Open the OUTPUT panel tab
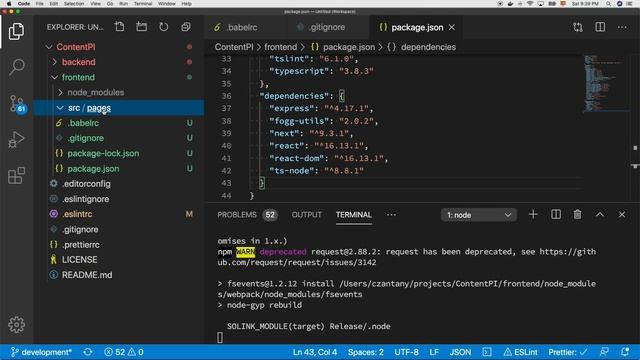640x360 pixels. coord(307,215)
